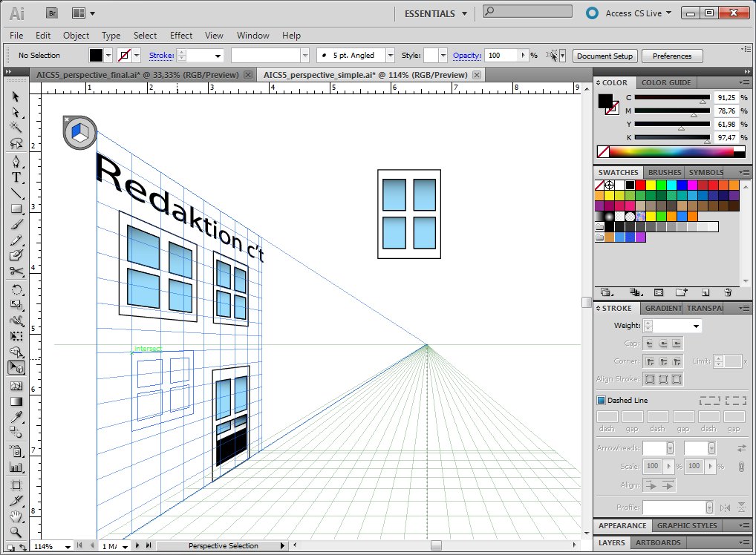The height and width of the screenshot is (555, 756).
Task: Activate the Perspective Selection tool
Action: coord(16,367)
